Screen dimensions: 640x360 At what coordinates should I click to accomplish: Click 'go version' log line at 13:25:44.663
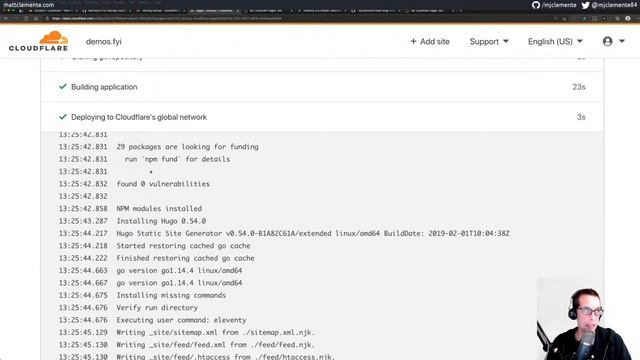[x=179, y=271]
